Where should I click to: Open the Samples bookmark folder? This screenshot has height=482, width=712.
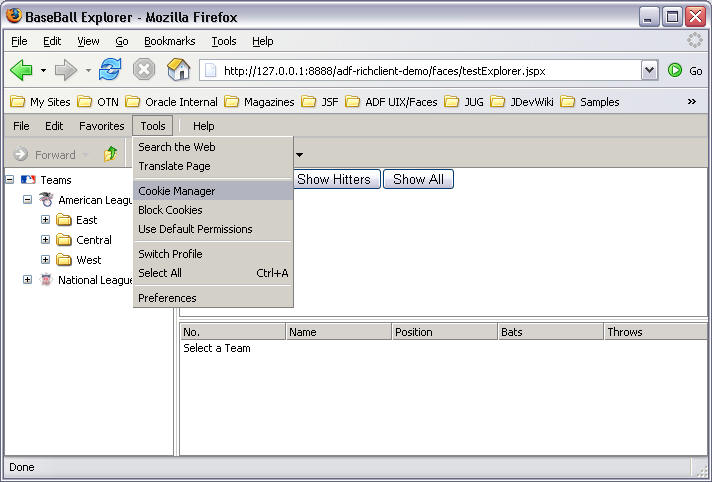pos(589,102)
